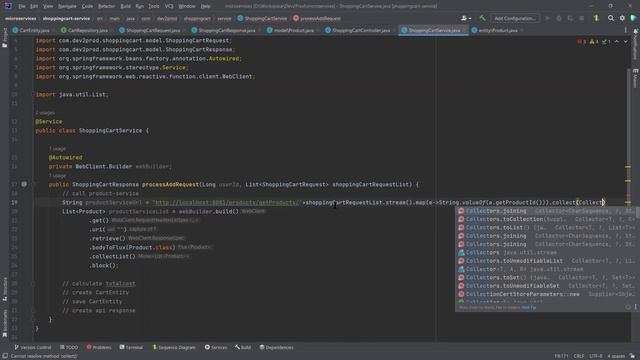Click the Build project hammer icon
Screen dimensions: 640x360
click(482, 18)
